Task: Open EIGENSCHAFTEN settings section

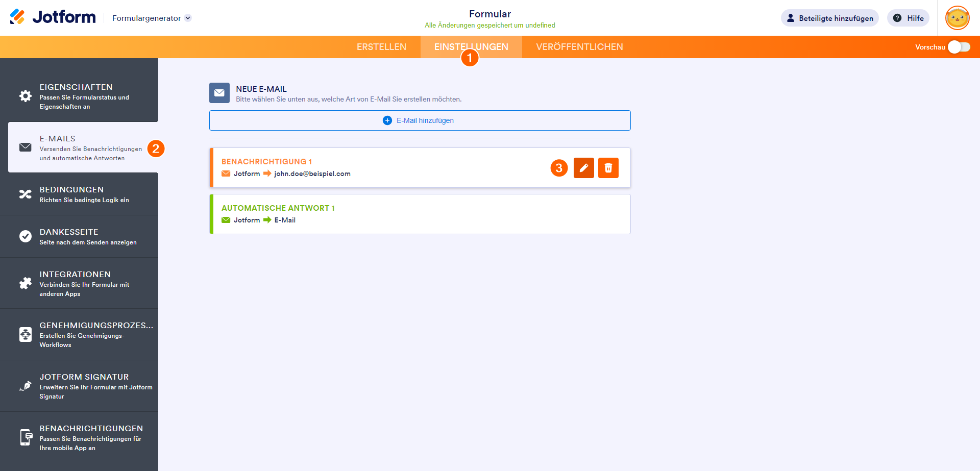Action: pyautogui.click(x=79, y=96)
